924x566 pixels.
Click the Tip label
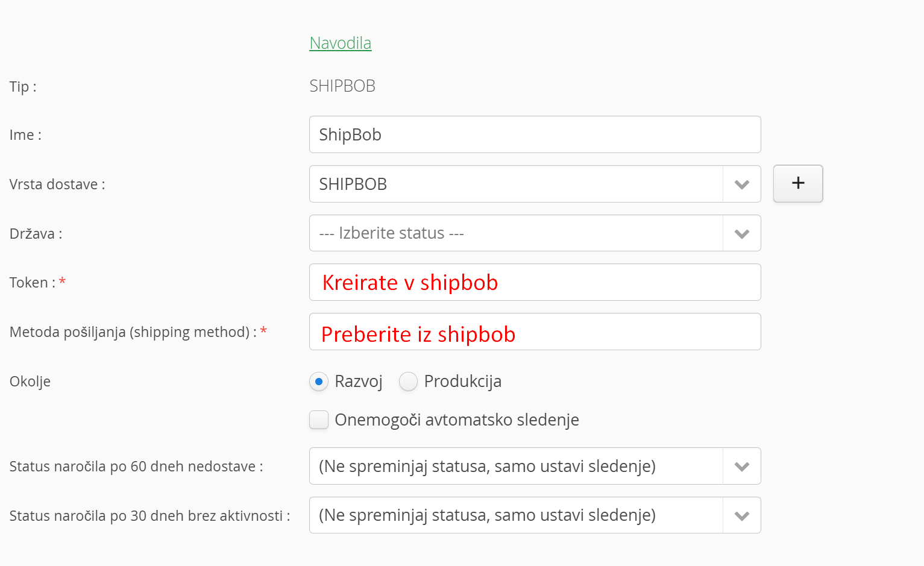(23, 87)
